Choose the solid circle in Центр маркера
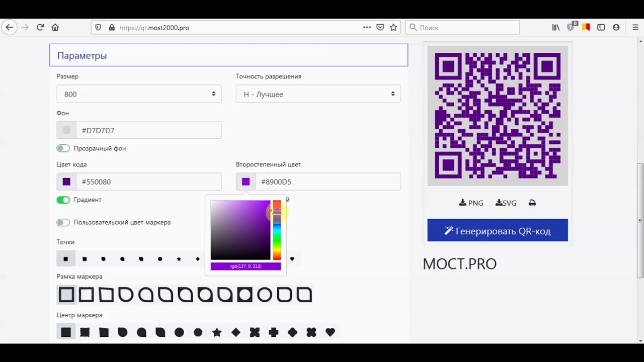This screenshot has width=644, height=362. click(179, 332)
